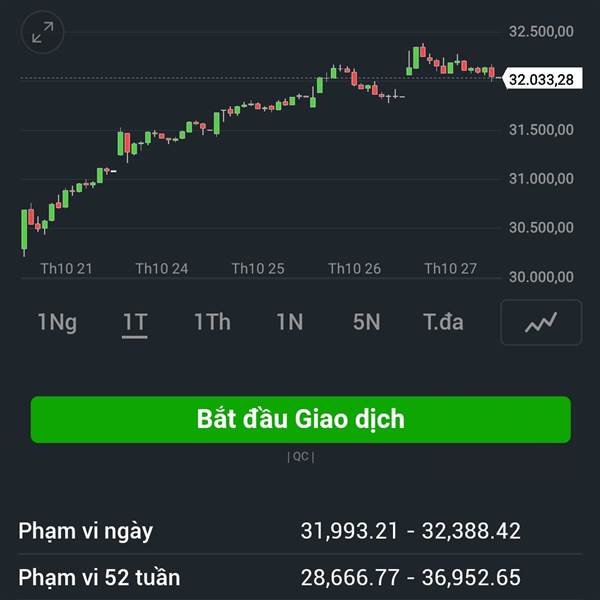Show the 5N chart period
The image size is (600, 600).
pos(367,322)
